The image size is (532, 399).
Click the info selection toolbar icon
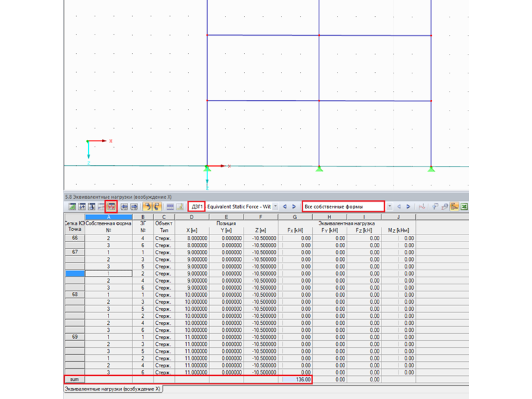444,206
